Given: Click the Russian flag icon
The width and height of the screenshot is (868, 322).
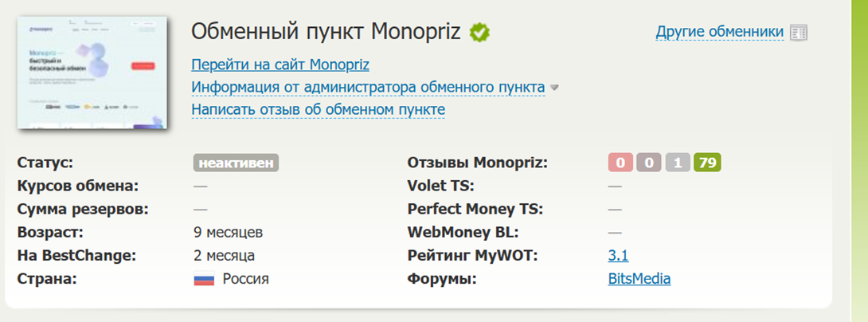Looking at the screenshot, I should pyautogui.click(x=204, y=280).
